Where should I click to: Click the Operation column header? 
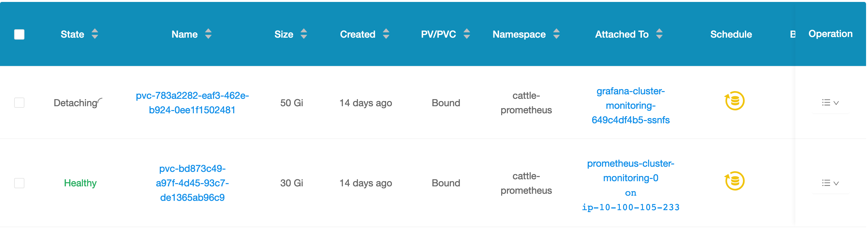[x=830, y=34]
